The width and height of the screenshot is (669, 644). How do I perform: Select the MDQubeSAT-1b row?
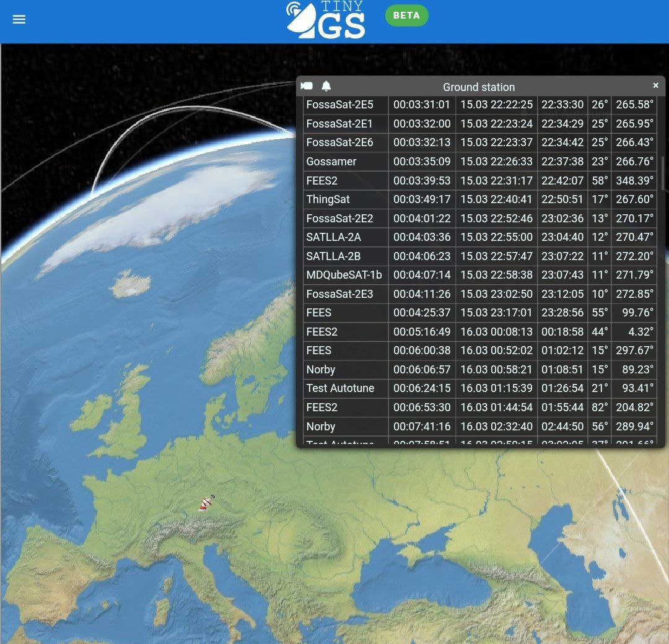pyautogui.click(x=344, y=275)
